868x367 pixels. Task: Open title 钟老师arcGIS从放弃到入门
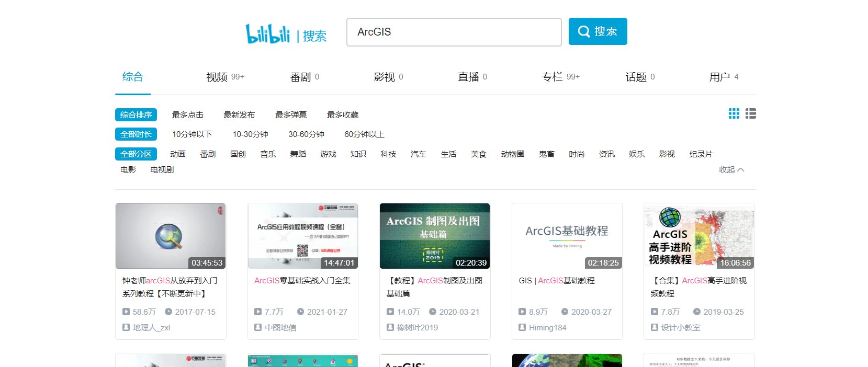(x=170, y=287)
